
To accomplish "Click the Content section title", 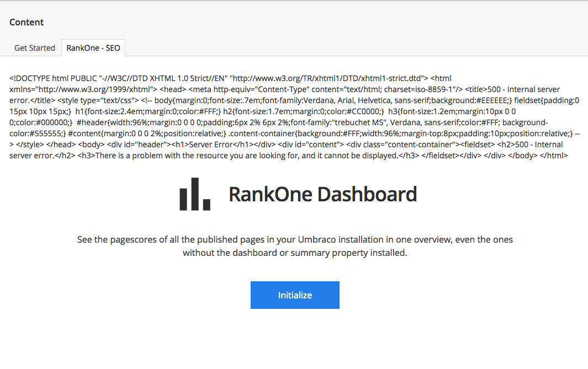I will (27, 22).
